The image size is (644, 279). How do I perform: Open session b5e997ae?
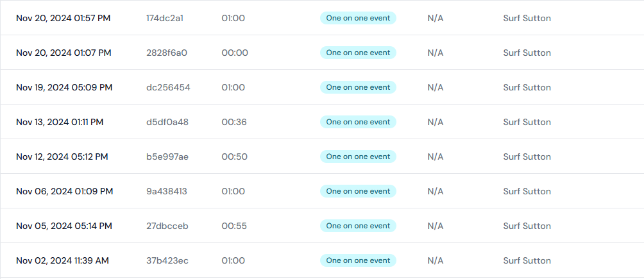(167, 156)
